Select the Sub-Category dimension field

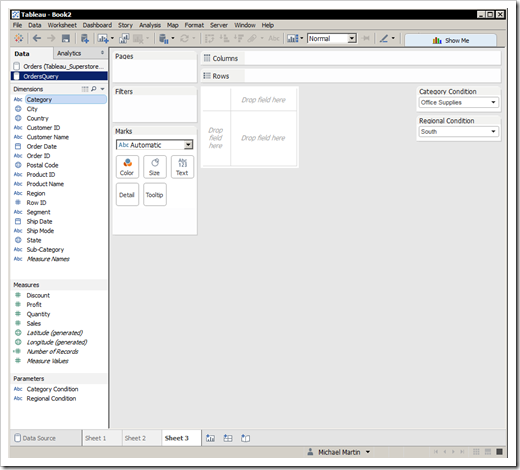tap(45, 249)
